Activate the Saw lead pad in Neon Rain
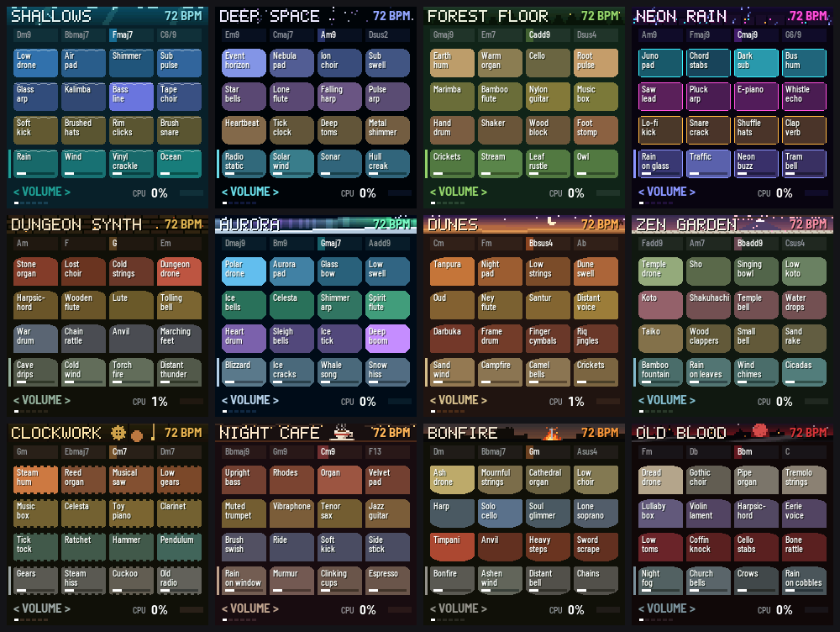The width and height of the screenshot is (840, 632). point(660,97)
